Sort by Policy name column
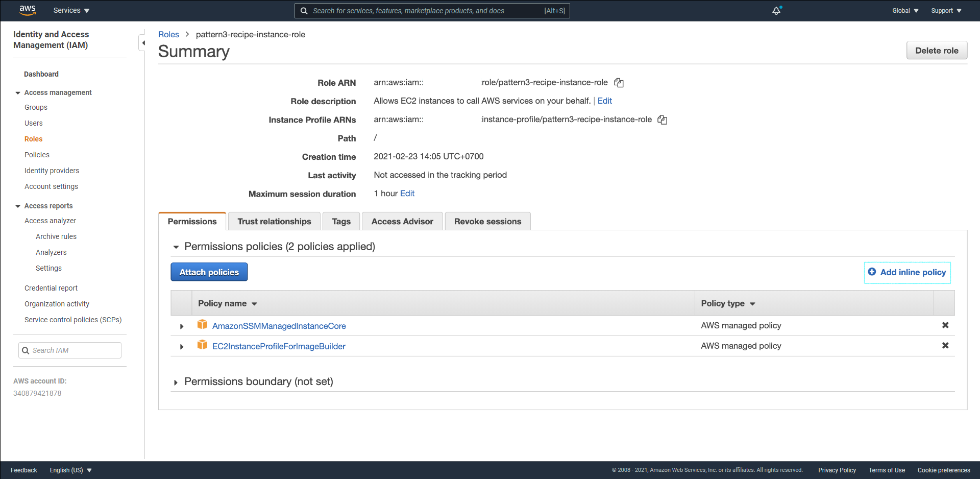The height and width of the screenshot is (479, 980). coord(228,303)
